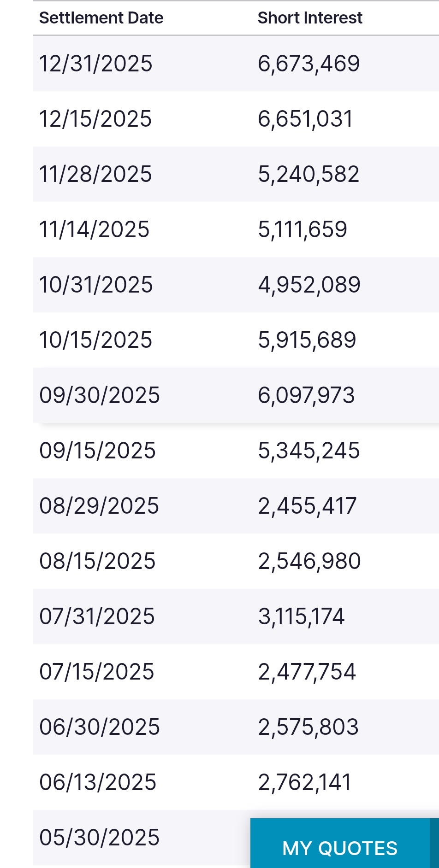
Task: Select the 2,477,754 short interest cell
Action: click(x=307, y=672)
